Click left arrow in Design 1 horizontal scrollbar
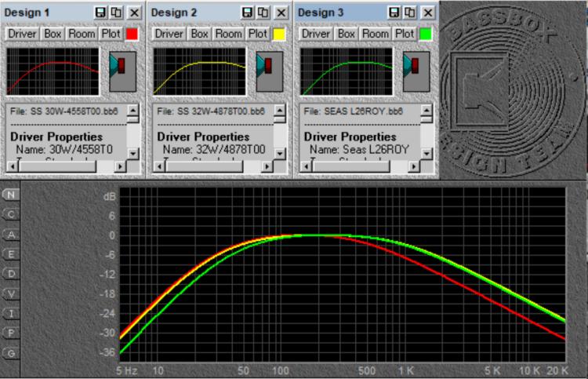 coord(12,166)
